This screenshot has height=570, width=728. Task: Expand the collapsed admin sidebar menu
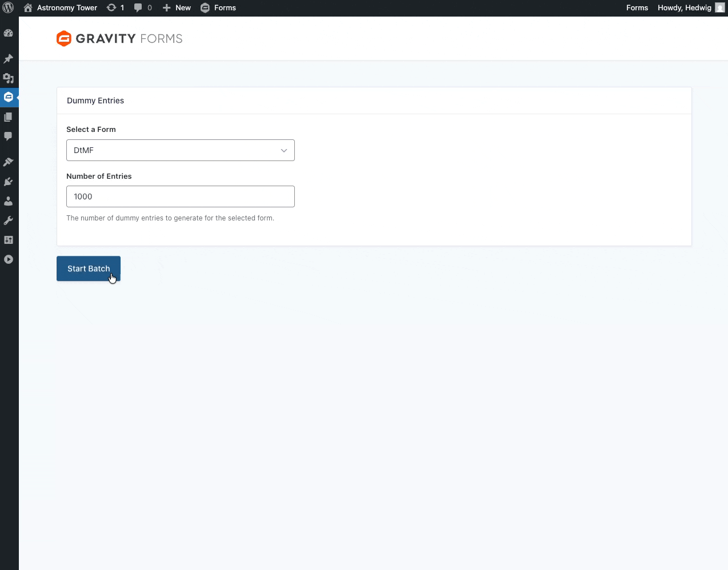coord(9,259)
